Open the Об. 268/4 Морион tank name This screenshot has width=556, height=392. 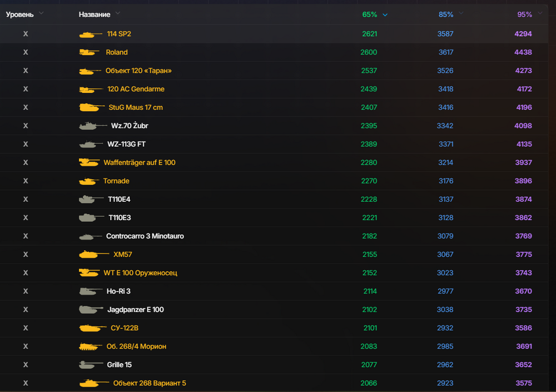[137, 346]
